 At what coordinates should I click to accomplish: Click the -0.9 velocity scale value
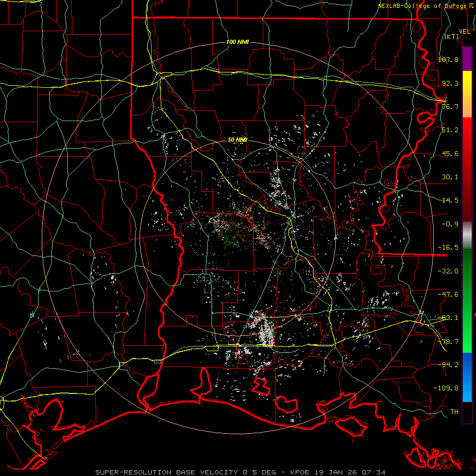[x=450, y=224]
